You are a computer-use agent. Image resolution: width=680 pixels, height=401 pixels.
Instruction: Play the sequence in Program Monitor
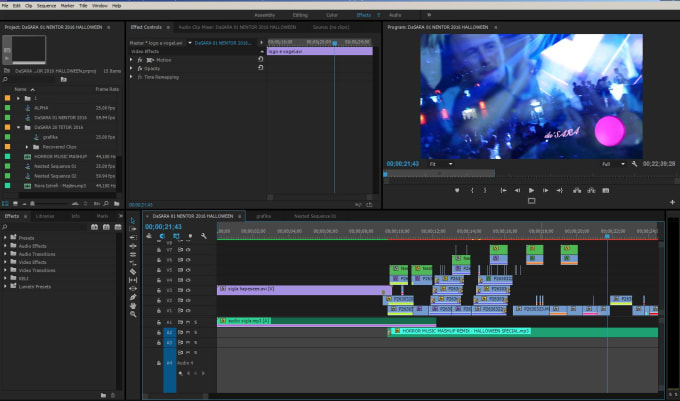pyautogui.click(x=531, y=190)
